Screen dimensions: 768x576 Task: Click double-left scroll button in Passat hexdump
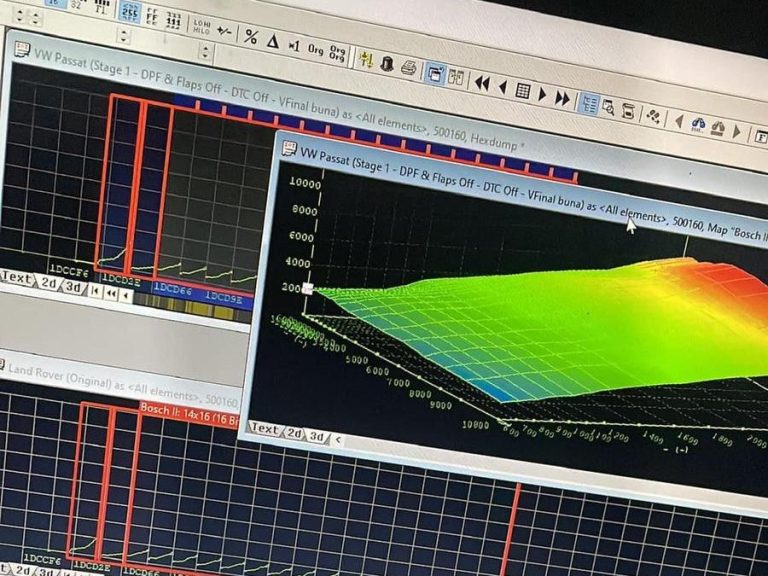point(112,293)
